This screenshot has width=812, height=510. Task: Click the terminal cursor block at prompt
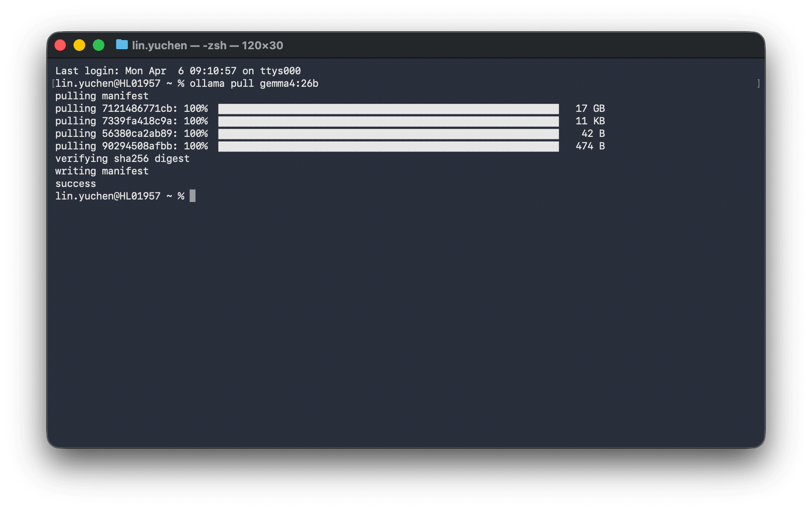[193, 196]
